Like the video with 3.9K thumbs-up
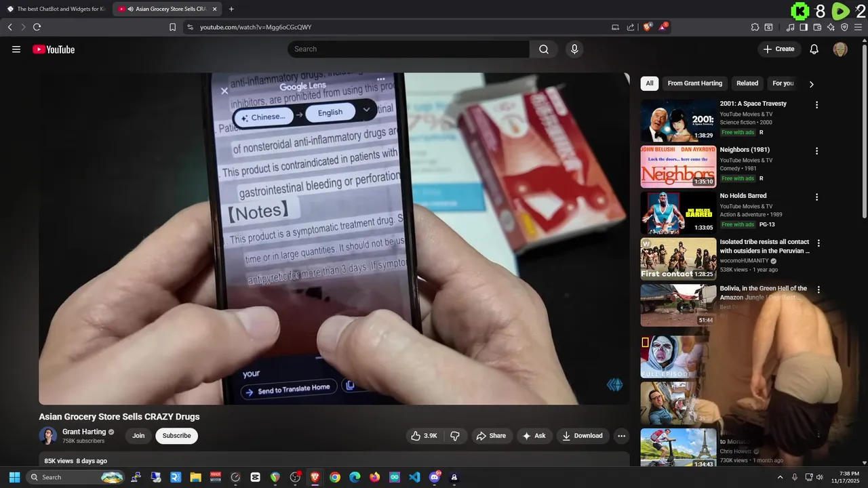868x488 pixels. [424, 436]
